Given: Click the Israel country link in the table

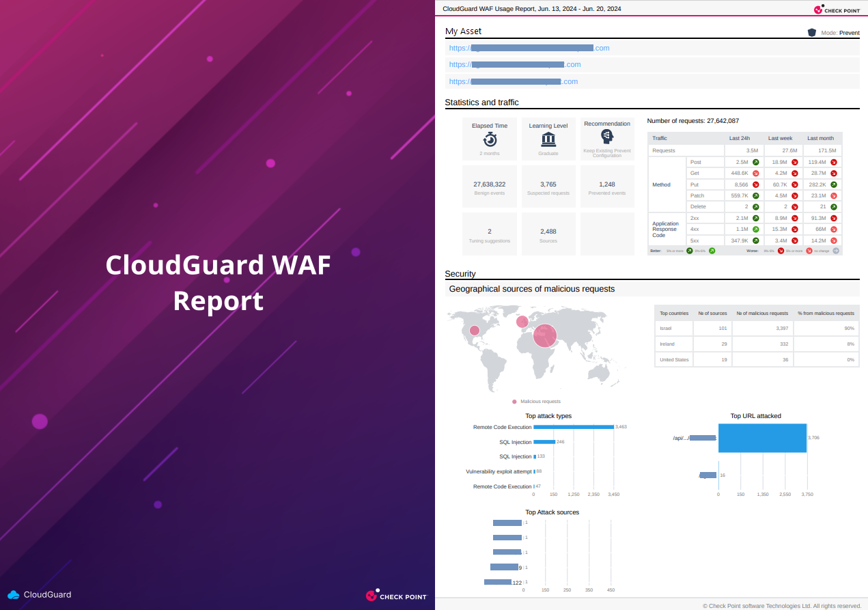Looking at the screenshot, I should (x=666, y=329).
